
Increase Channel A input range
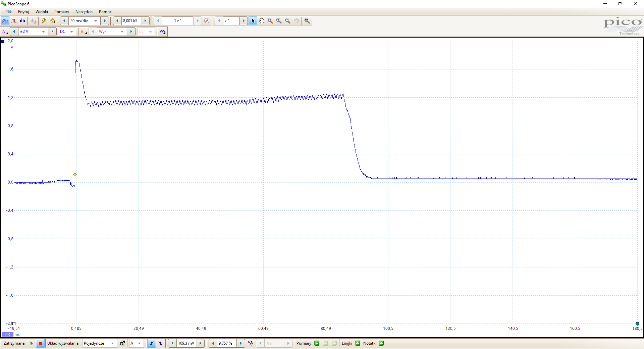[52, 32]
